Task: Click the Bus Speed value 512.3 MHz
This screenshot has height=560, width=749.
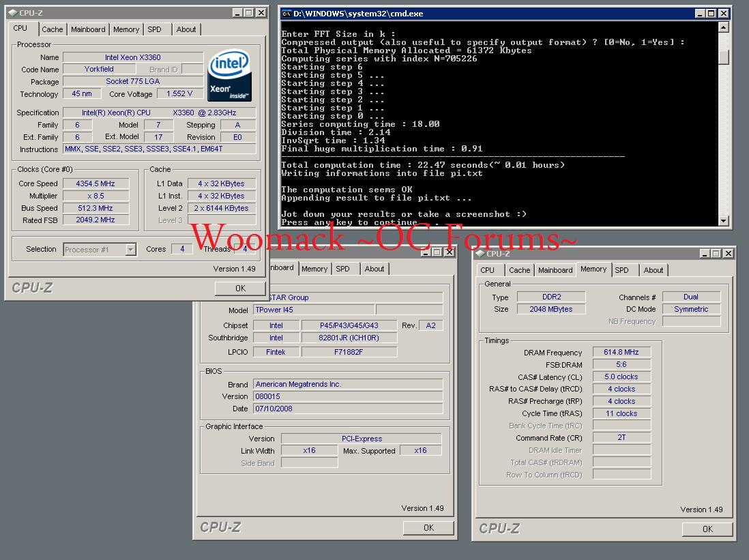Action: point(96,208)
